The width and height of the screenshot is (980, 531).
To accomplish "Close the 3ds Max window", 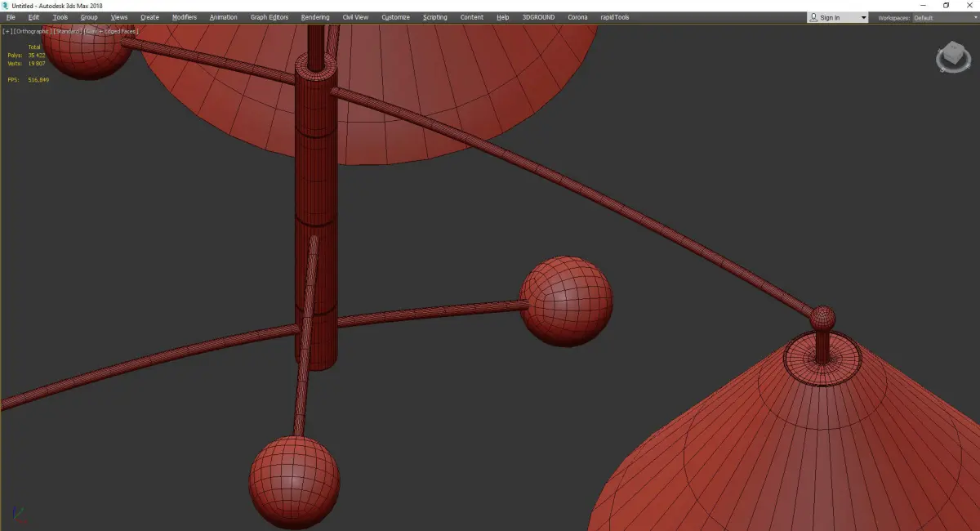I will pyautogui.click(x=969, y=5).
